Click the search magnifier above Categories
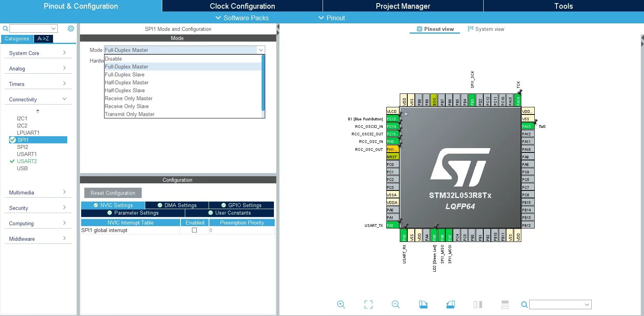This screenshot has width=644, height=316. click(6, 29)
